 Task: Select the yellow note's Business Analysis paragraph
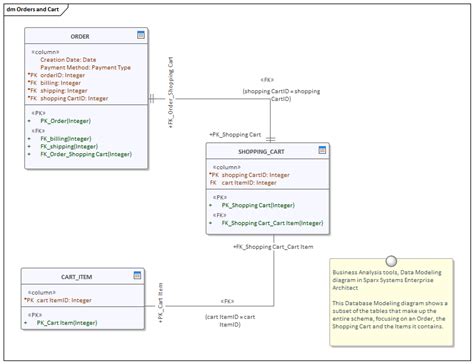click(387, 280)
